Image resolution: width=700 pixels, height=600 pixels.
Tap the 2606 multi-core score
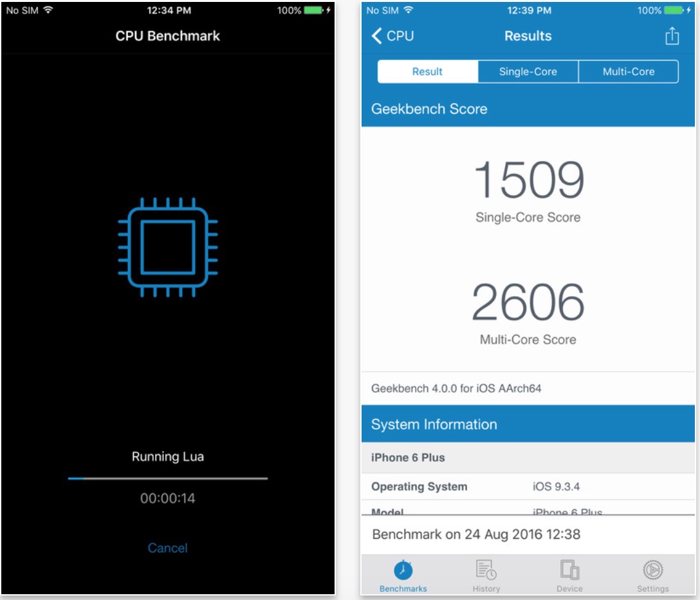pyautogui.click(x=528, y=302)
